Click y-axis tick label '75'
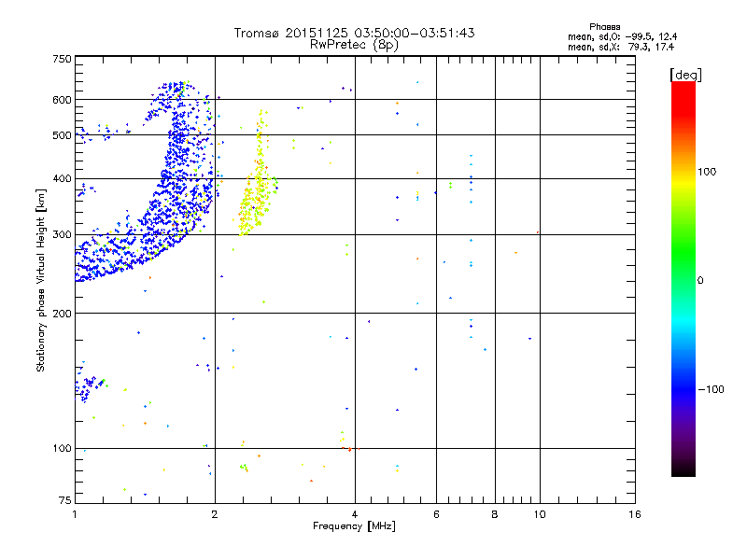This screenshot has width=747, height=560. point(65,500)
